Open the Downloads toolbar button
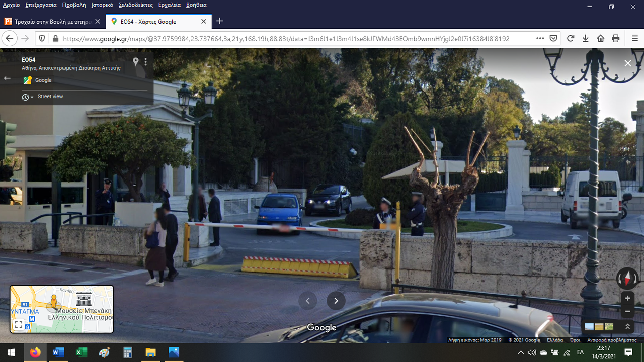The image size is (644, 362). (x=586, y=39)
